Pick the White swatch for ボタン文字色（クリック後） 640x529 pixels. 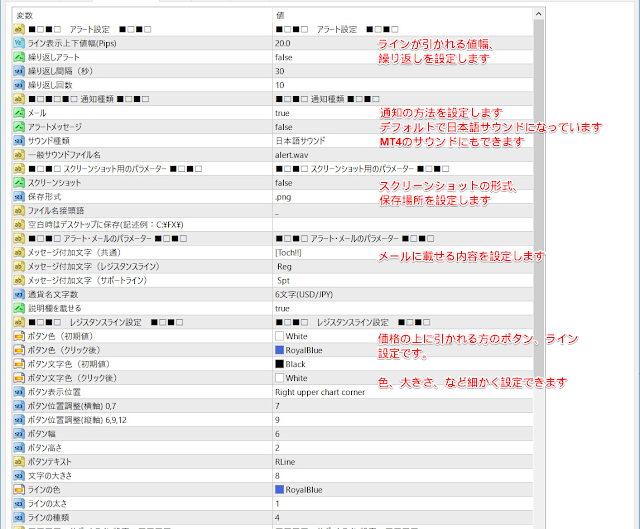click(x=280, y=378)
